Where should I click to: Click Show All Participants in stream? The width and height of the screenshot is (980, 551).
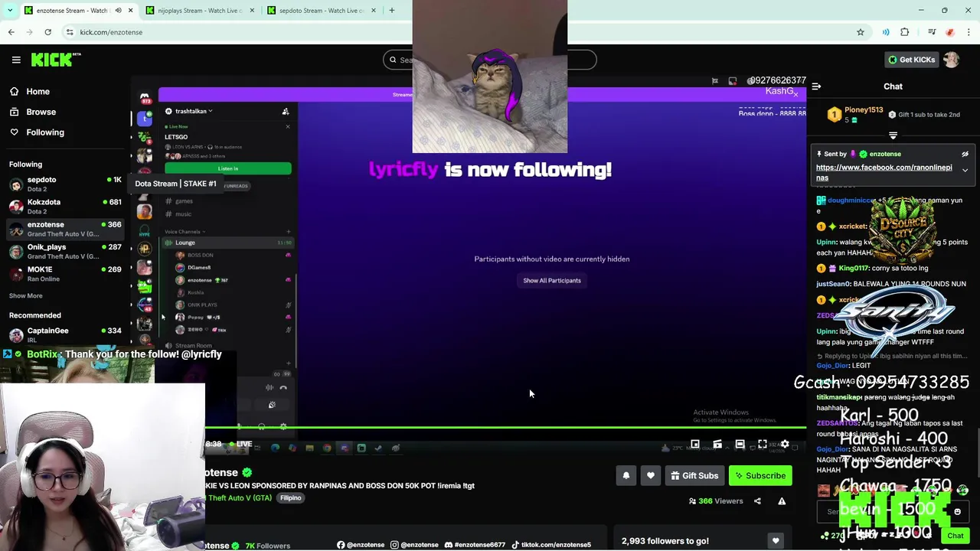coord(552,280)
